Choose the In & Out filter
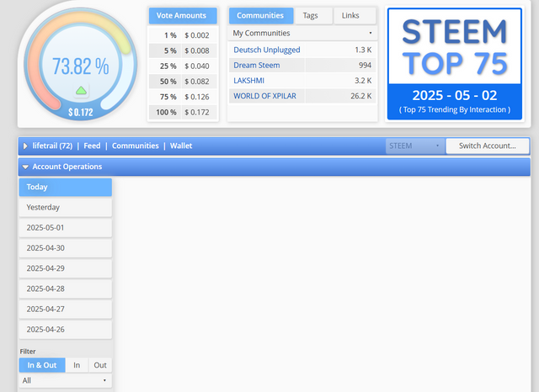Screen dimensions: 539x392 (42, 365)
